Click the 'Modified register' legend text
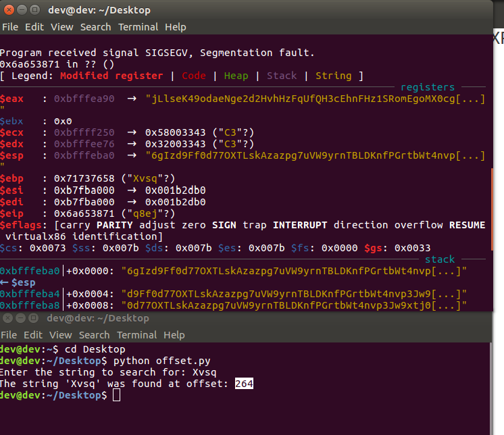 (111, 76)
